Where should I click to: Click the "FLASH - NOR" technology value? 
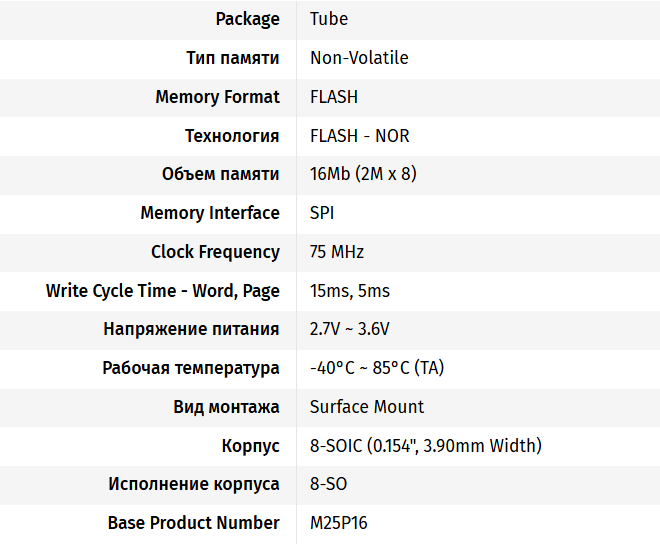tap(359, 136)
